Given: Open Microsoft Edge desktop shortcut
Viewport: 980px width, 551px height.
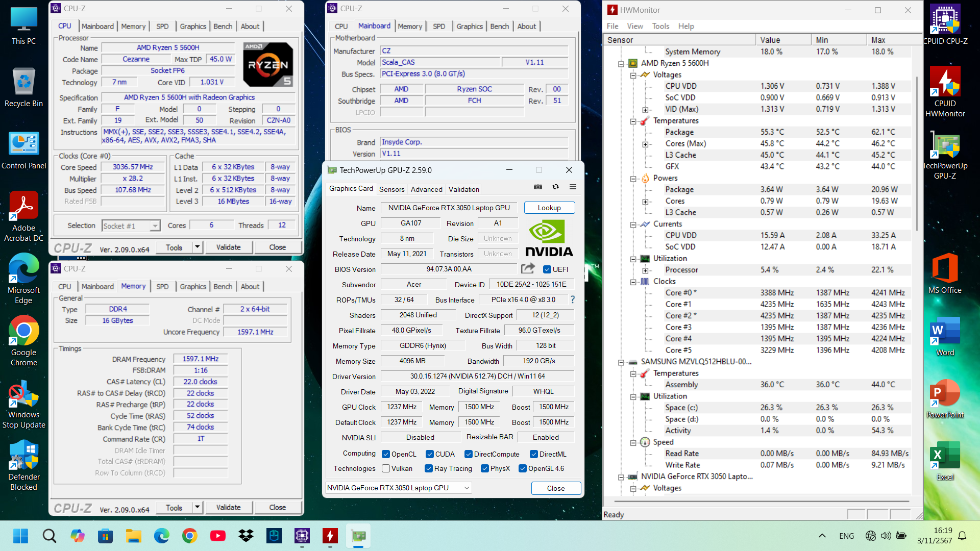Looking at the screenshot, I should [24, 279].
